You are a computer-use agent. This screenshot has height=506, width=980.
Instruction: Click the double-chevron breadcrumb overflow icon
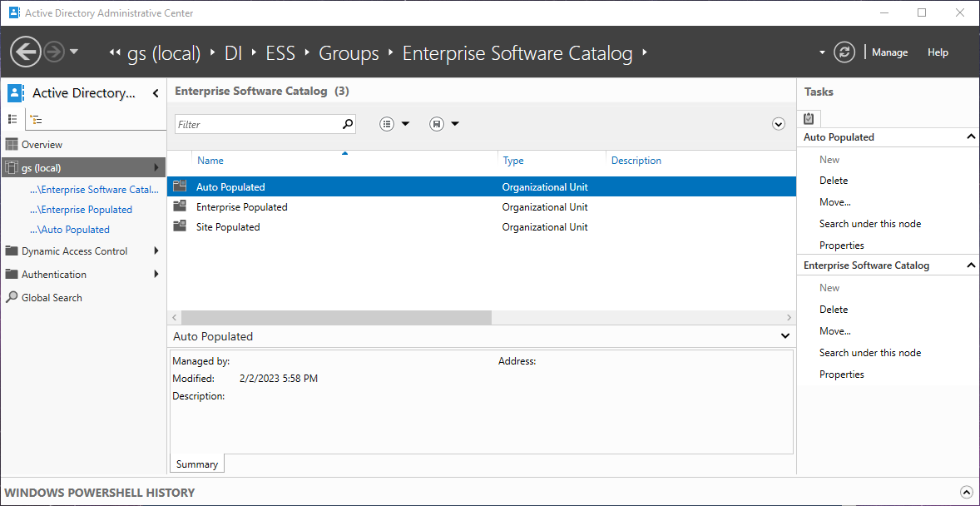(114, 52)
